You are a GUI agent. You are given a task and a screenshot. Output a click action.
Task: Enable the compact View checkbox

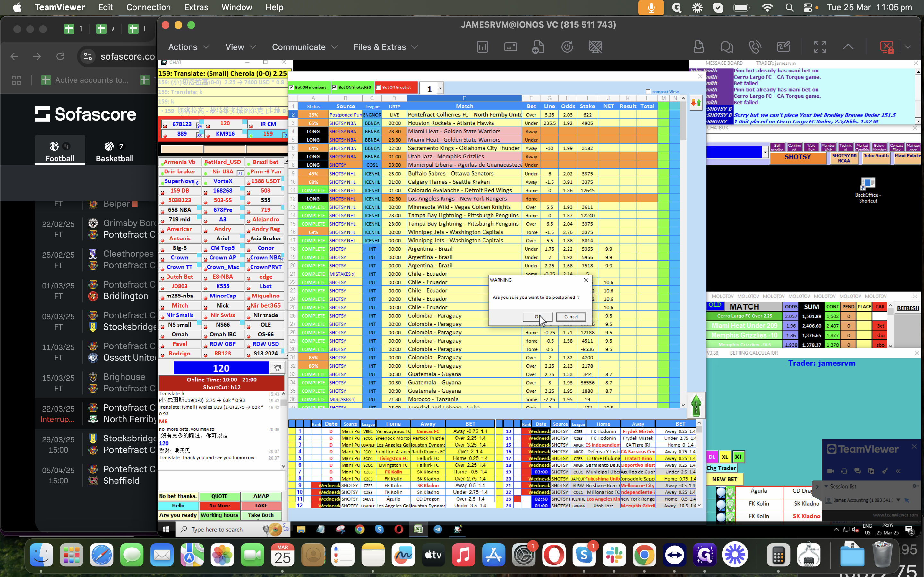(x=648, y=92)
